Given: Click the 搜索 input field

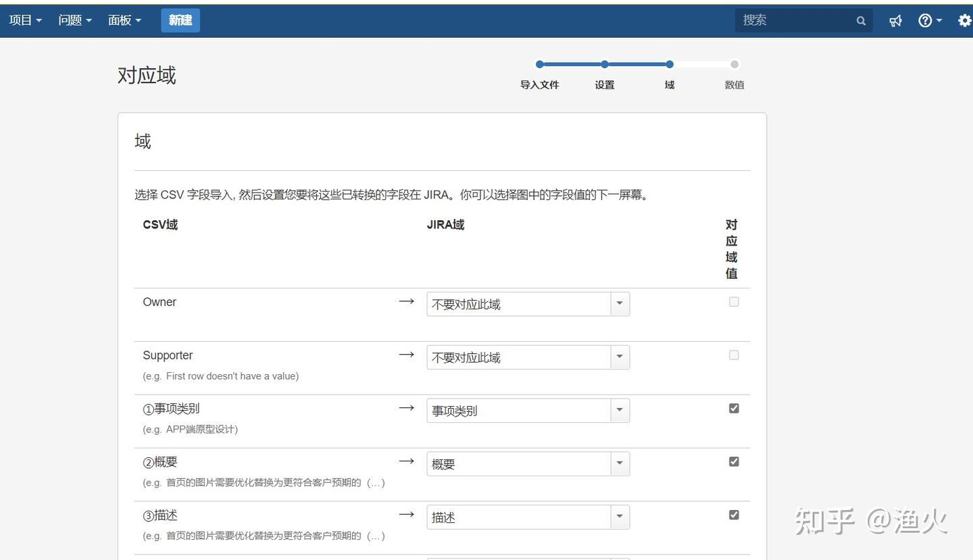Looking at the screenshot, I should (x=794, y=20).
